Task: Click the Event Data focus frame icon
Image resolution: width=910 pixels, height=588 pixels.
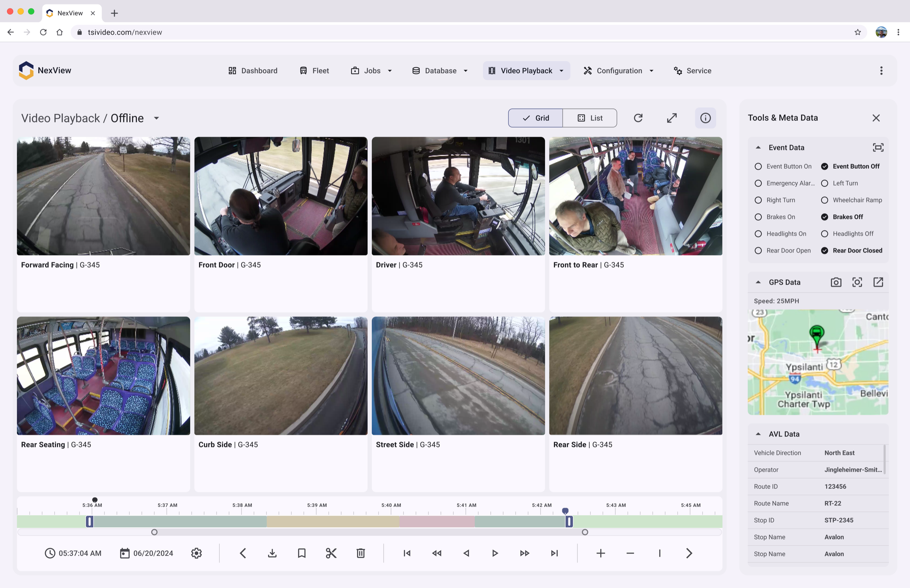Action: (x=878, y=147)
